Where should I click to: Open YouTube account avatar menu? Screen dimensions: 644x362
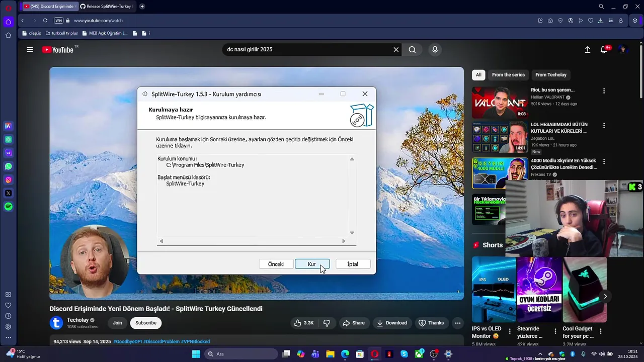coord(623,50)
